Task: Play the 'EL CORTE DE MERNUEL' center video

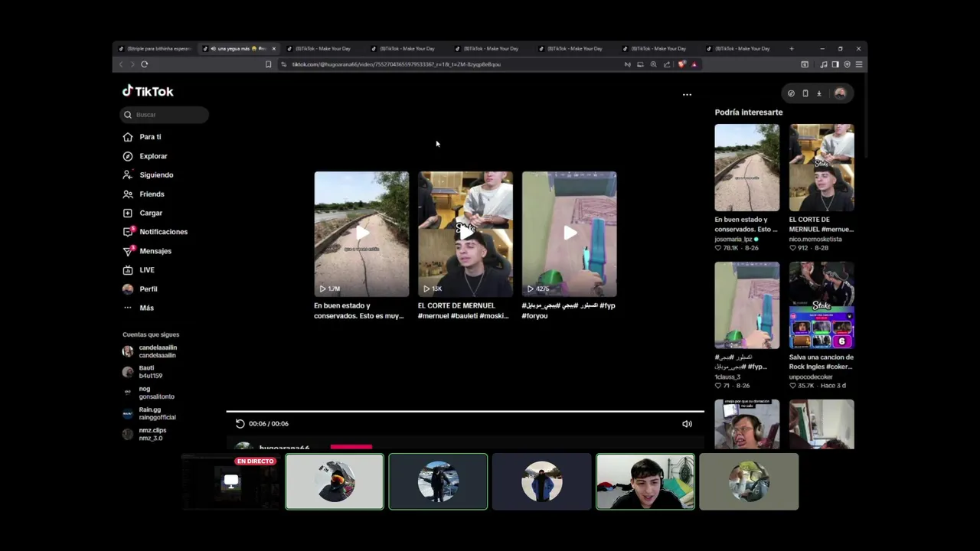Action: pos(465,234)
